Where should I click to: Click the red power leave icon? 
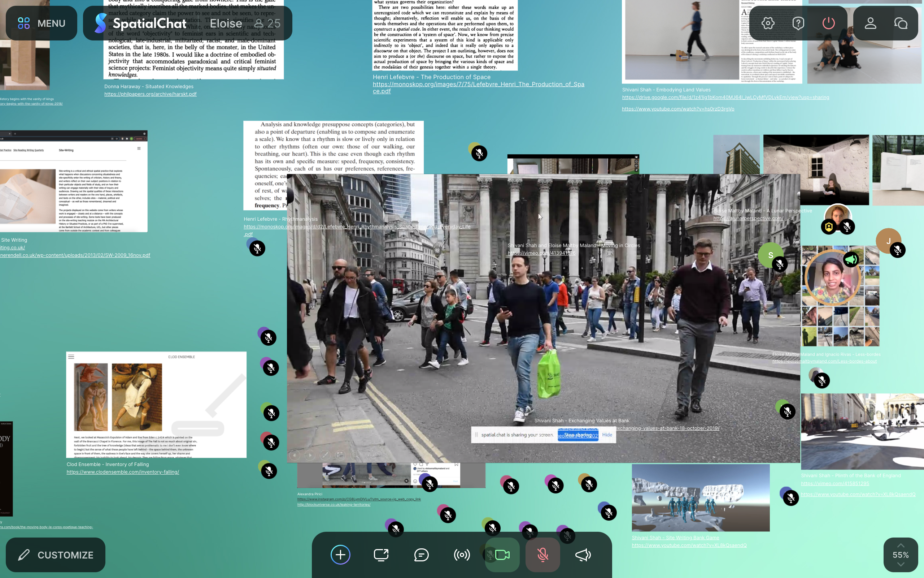(x=828, y=23)
